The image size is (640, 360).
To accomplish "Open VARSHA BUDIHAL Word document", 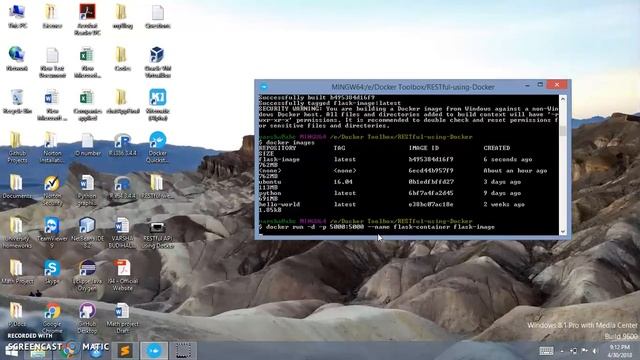I will tap(122, 232).
